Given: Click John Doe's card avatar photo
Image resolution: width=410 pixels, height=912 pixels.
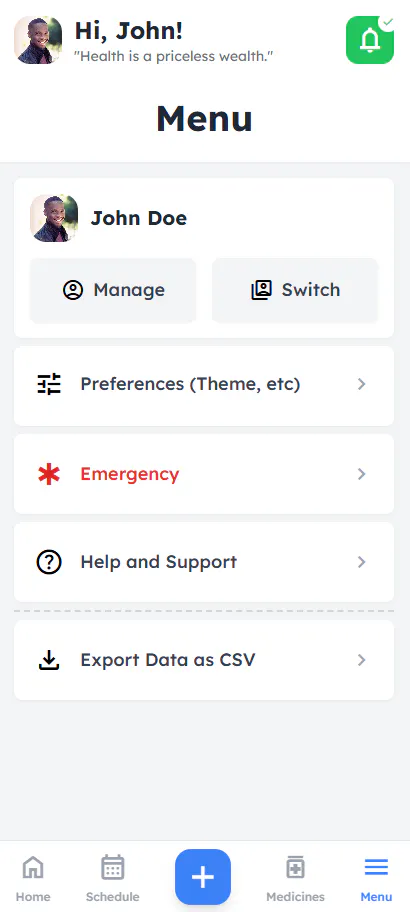Looking at the screenshot, I should (x=54, y=218).
